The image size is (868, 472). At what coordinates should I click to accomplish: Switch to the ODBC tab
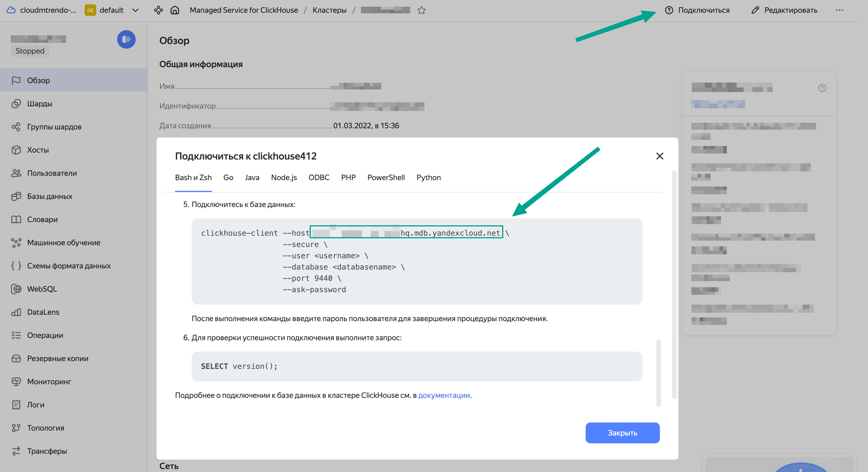319,178
